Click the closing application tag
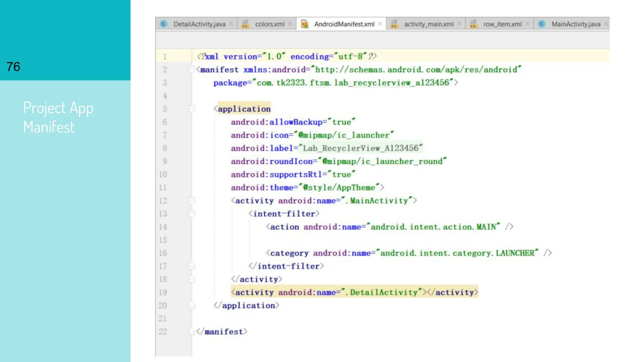Viewport: 644px width, 362px height. 246,305
